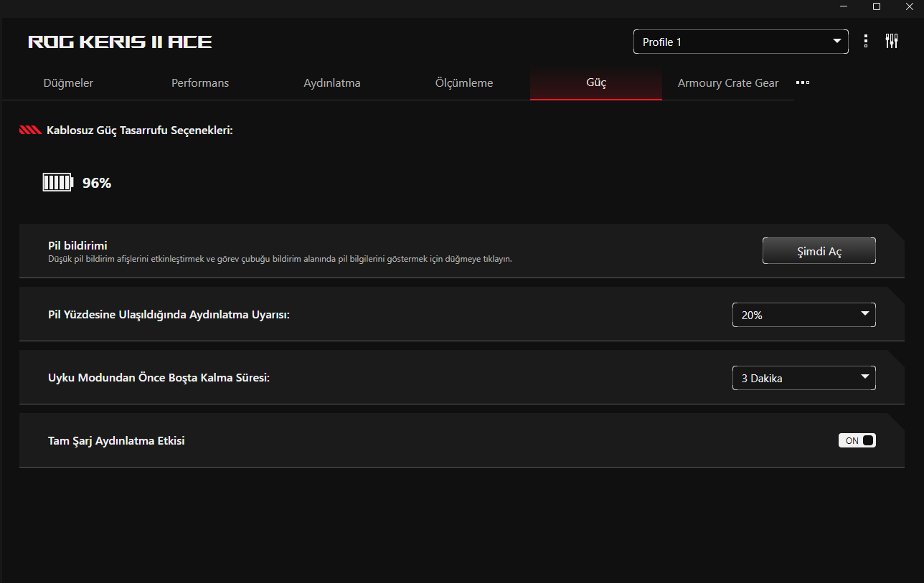Click the Güç tab

point(596,83)
